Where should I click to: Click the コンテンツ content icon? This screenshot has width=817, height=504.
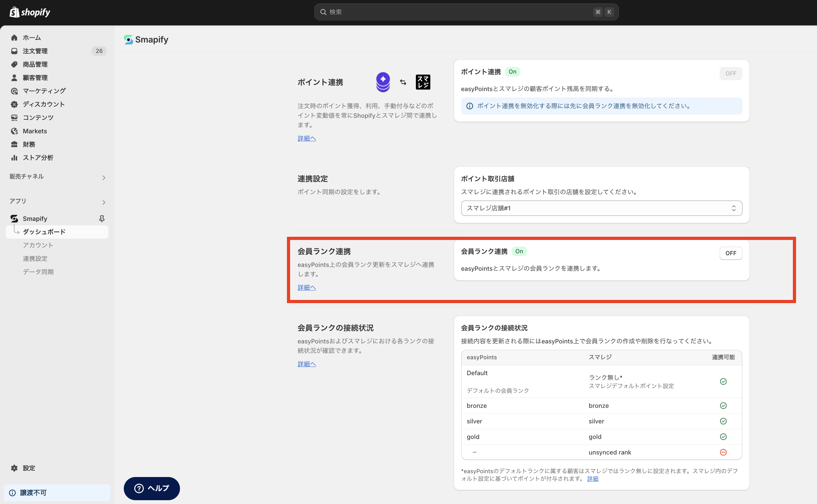click(x=14, y=118)
